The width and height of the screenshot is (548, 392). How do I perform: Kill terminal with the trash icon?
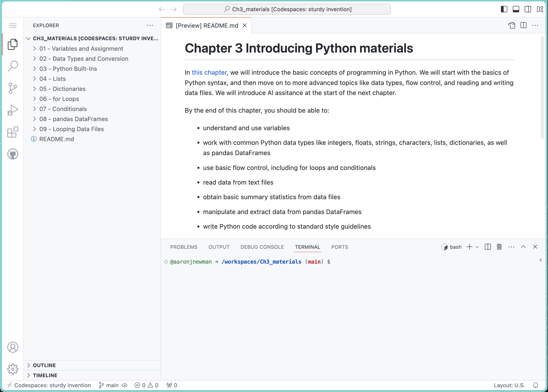click(x=499, y=247)
